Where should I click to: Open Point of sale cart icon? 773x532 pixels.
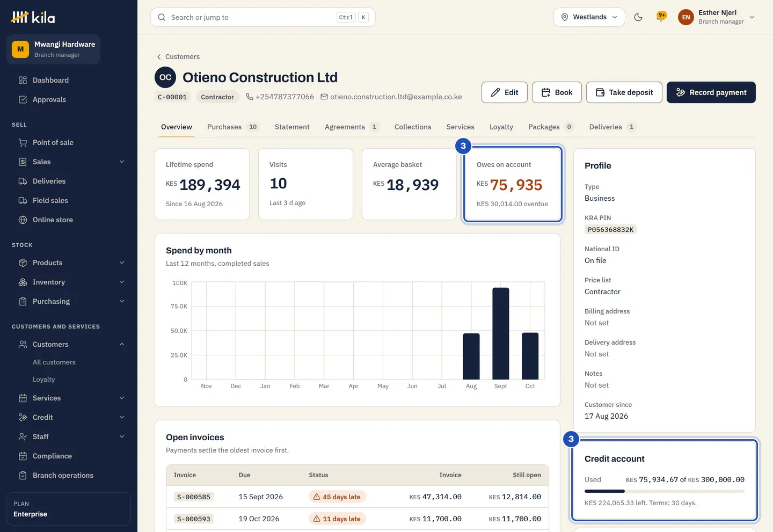[23, 142]
